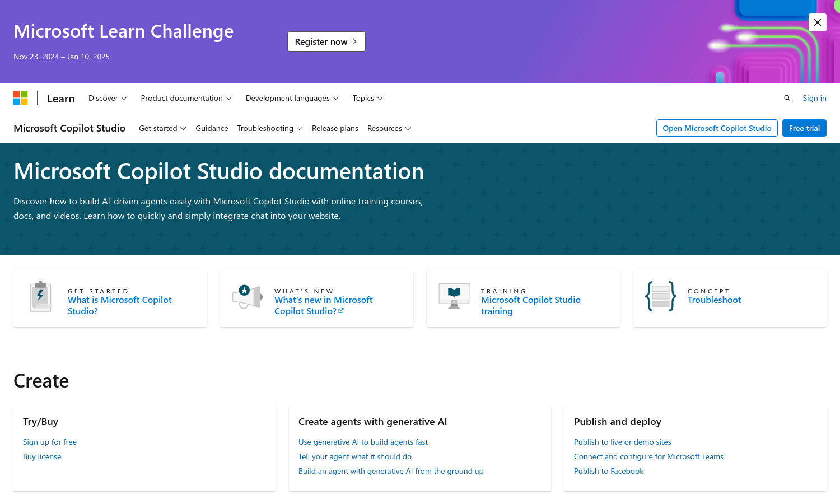The image size is (840, 504).
Task: Go to Release plans page
Action: (x=335, y=128)
